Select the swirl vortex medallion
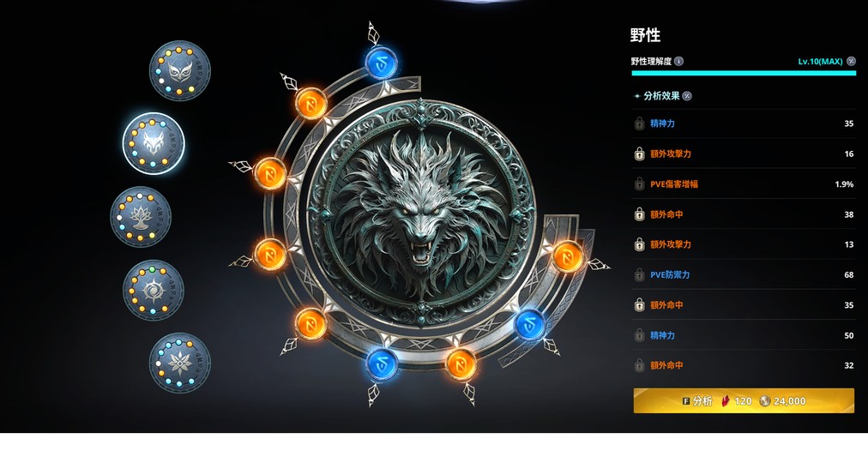Screen dimensions: 868x463 tap(154, 290)
